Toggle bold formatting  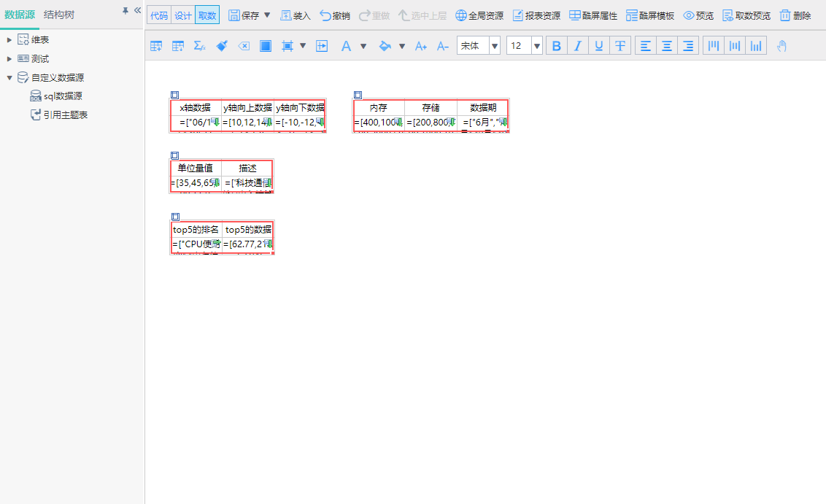point(556,45)
